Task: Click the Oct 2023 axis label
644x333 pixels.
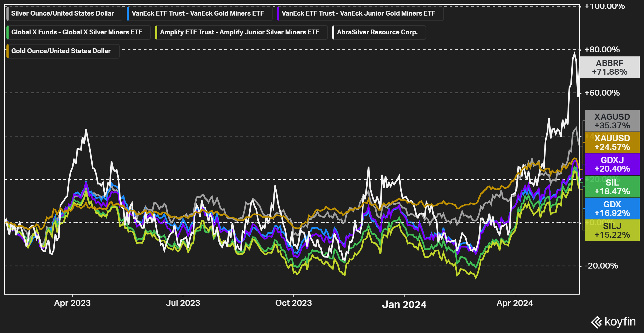Action: pyautogui.click(x=294, y=303)
